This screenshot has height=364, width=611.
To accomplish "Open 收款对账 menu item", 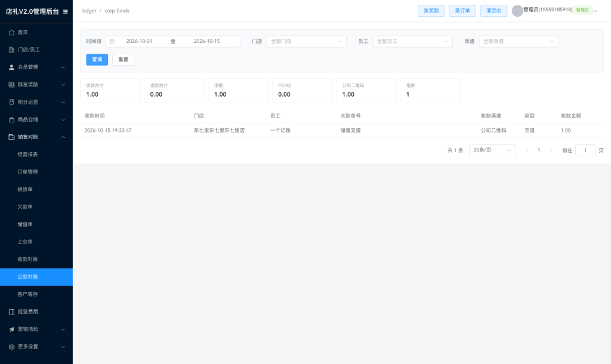I will (36, 259).
